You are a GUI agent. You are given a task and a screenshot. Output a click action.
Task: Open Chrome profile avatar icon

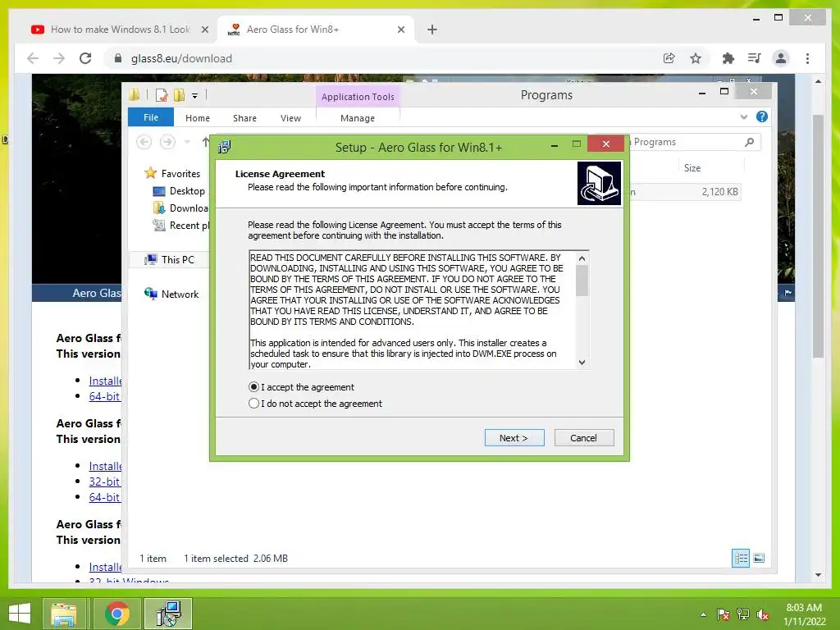[x=781, y=58]
